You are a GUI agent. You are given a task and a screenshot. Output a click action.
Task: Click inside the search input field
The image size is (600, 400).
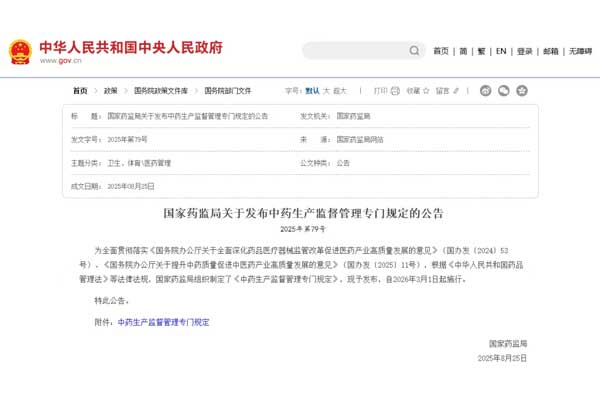(x=355, y=51)
